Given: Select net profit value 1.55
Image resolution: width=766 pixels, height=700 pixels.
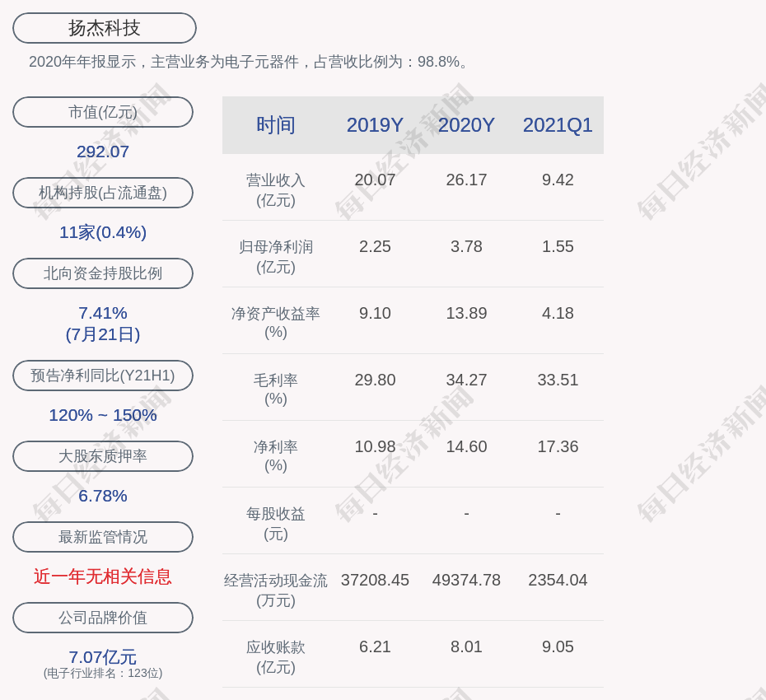Looking at the screenshot, I should pyautogui.click(x=558, y=246).
